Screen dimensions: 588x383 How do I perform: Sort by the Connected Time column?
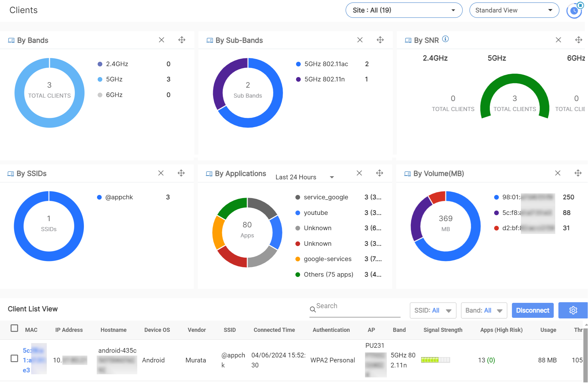tap(274, 330)
